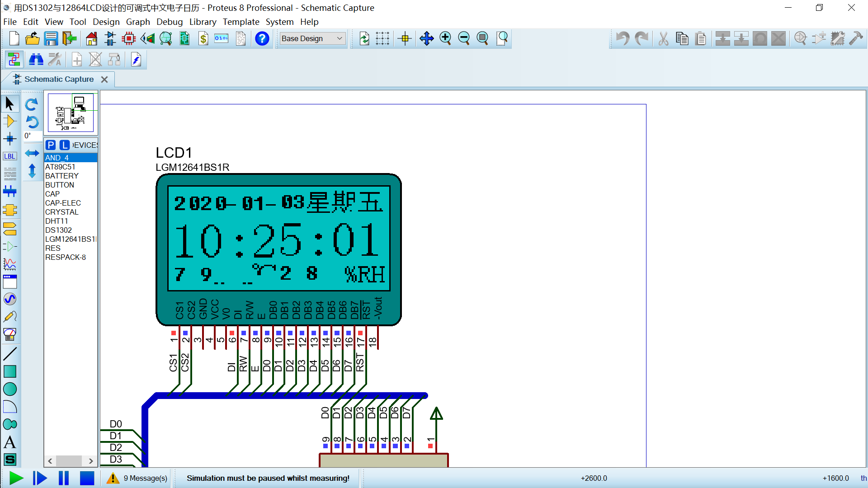Image resolution: width=868 pixels, height=488 pixels.
Task: Go to the Home page
Action: pos(92,38)
